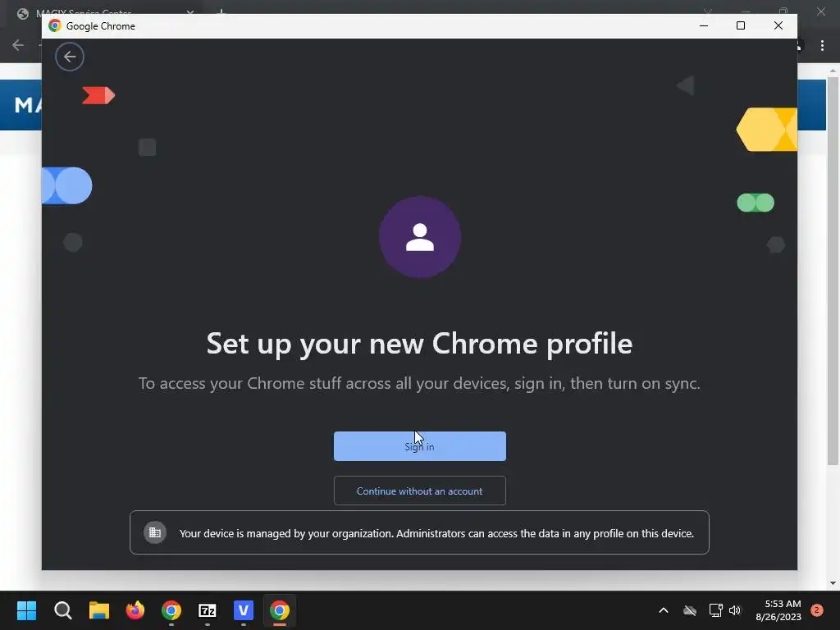Choose Continue without an account
Viewport: 840px width, 630px height.
tap(419, 491)
